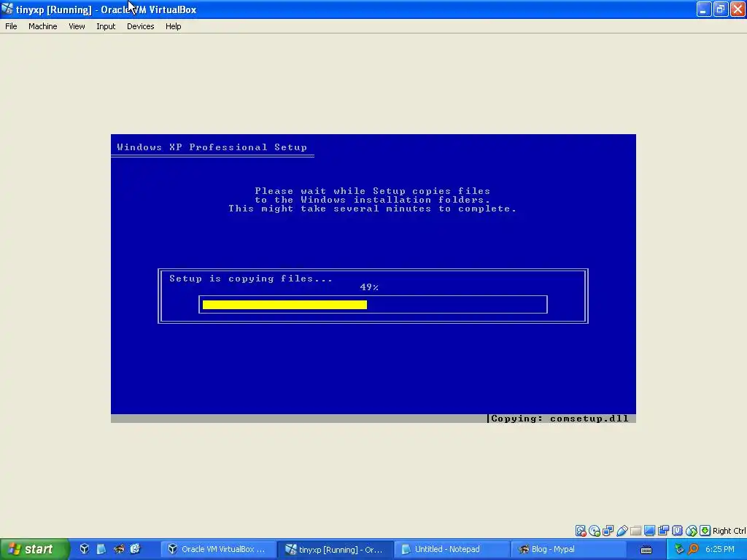The height and width of the screenshot is (560, 747).
Task: Click the Right Ctrl host key label
Action: (x=729, y=531)
